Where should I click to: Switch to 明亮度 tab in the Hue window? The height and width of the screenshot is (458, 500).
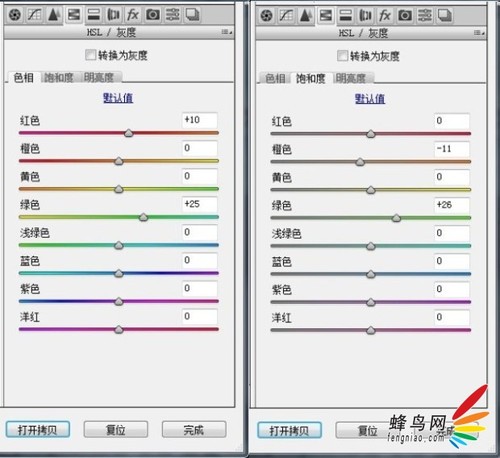(x=99, y=78)
